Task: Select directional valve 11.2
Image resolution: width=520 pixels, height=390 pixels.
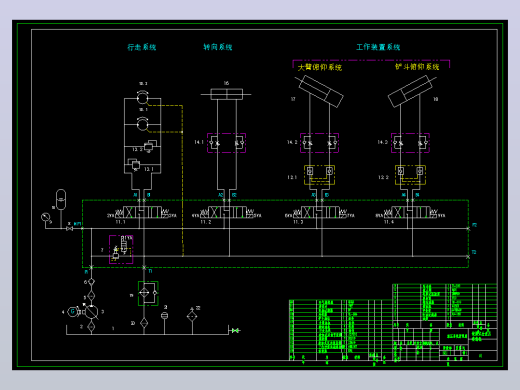Action: (228, 212)
